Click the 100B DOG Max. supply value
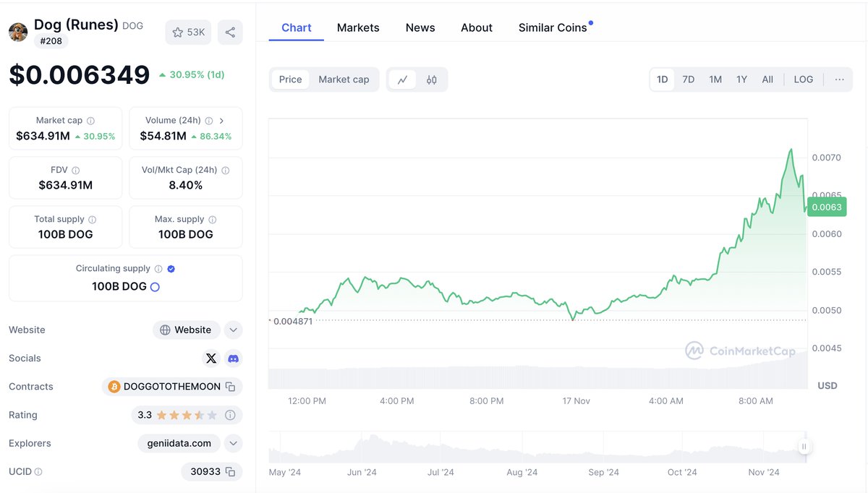868x493 pixels. click(x=186, y=234)
